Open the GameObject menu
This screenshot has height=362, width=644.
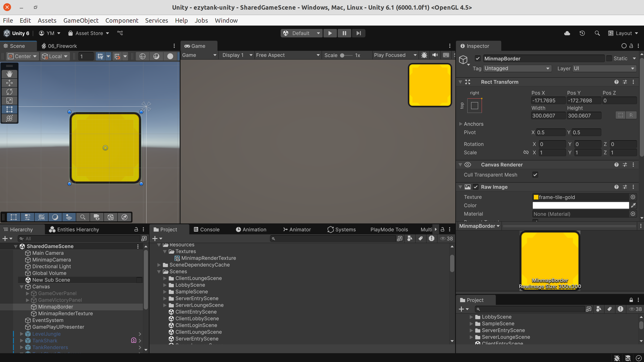pos(81,20)
